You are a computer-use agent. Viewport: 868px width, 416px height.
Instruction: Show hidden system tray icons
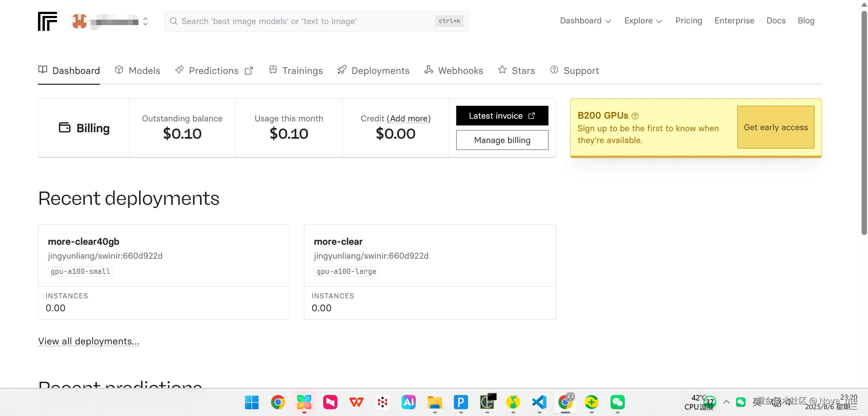coord(726,402)
